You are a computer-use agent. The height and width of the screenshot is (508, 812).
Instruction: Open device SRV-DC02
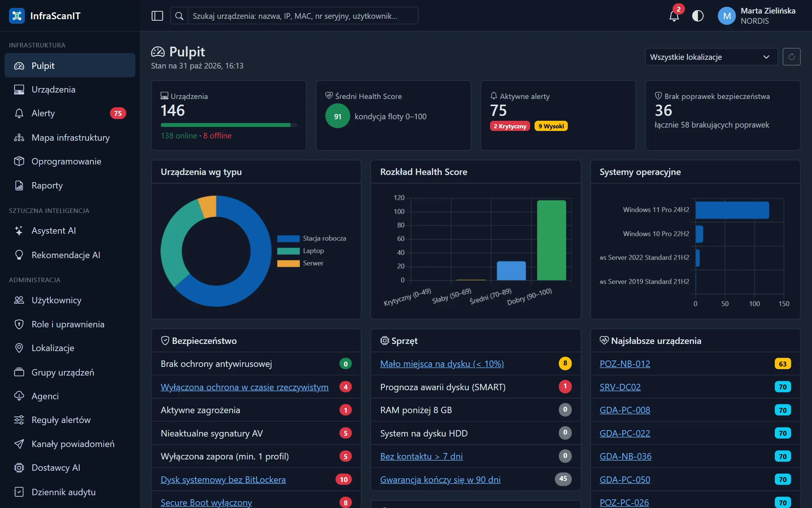coord(620,387)
